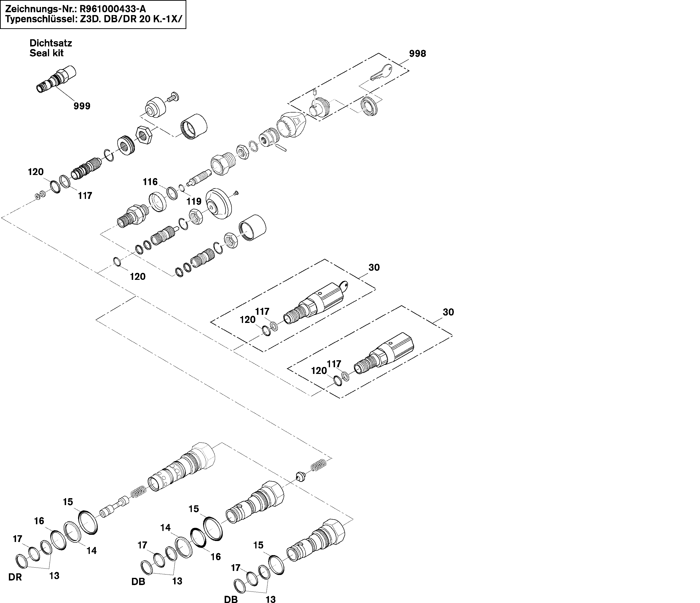700x603 pixels.
Task: Click the "Seal kit" heading text
Action: click(x=47, y=53)
